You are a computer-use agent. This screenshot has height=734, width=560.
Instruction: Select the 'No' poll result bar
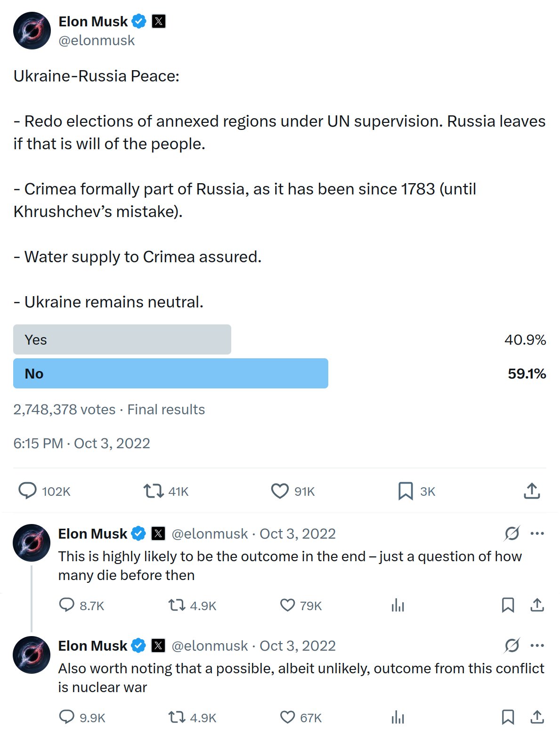tap(170, 373)
